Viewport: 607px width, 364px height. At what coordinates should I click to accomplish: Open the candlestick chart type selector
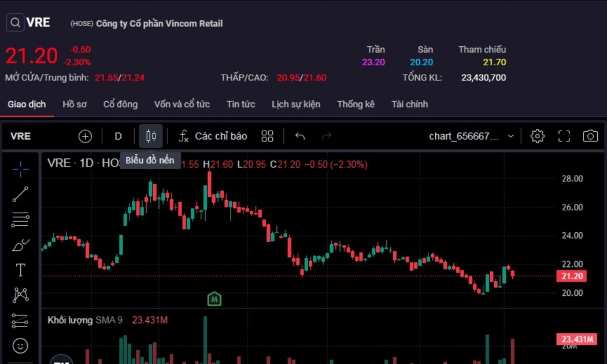pos(151,136)
